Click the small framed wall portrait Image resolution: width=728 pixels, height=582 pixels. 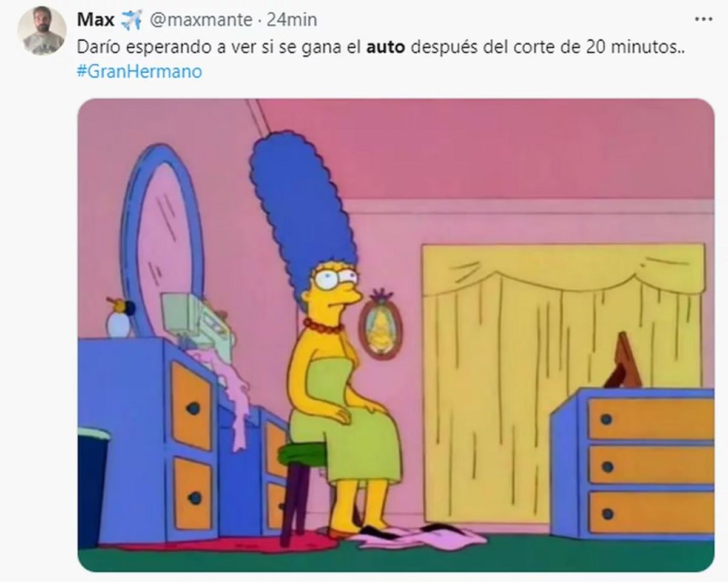380,325
